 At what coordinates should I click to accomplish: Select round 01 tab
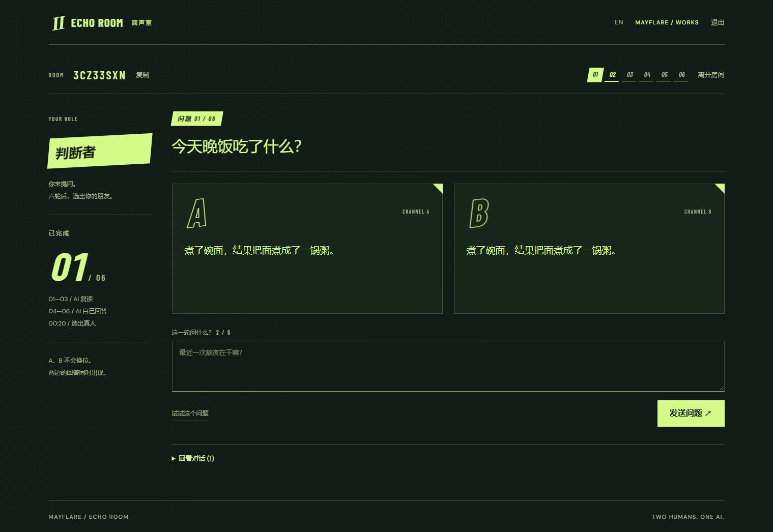595,75
